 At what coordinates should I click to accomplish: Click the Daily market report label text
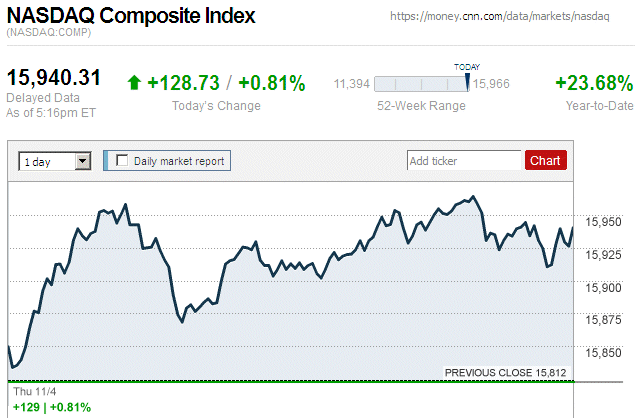coord(180,160)
